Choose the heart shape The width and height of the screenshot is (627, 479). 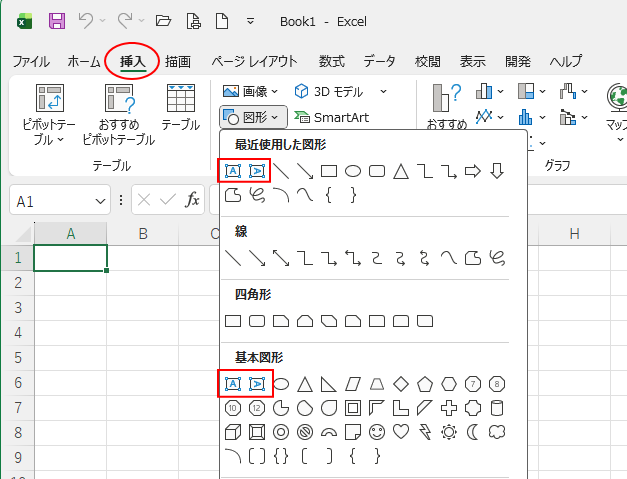point(401,432)
